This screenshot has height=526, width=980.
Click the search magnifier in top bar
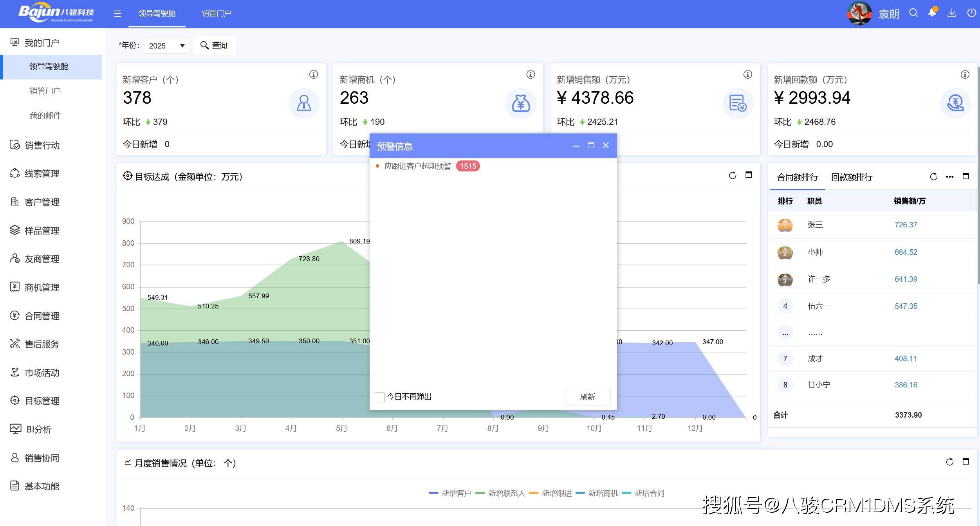click(x=913, y=13)
